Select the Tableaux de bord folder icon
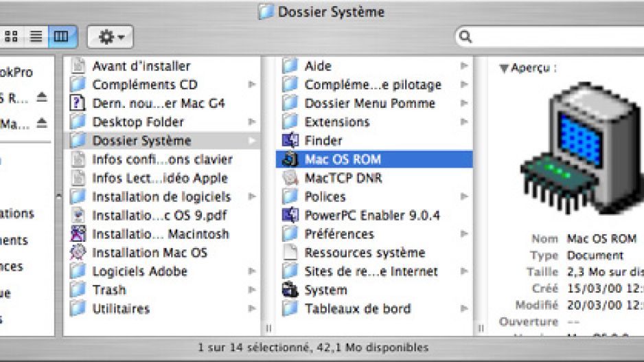 coord(290,308)
